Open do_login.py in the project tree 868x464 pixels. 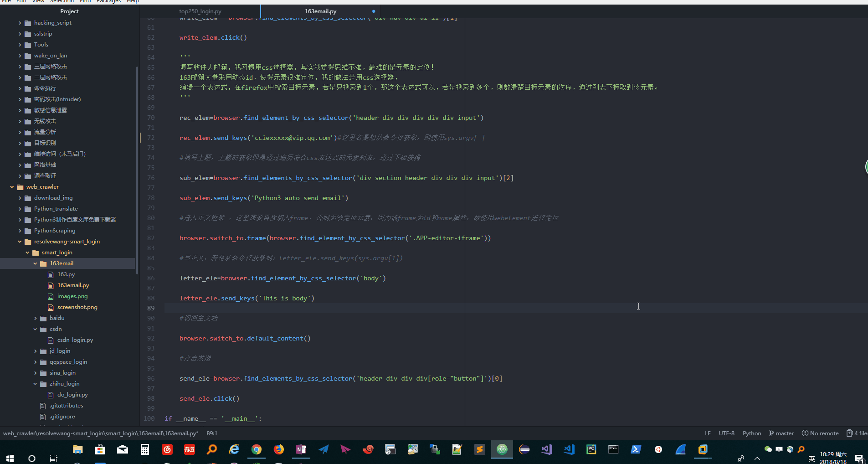72,395
